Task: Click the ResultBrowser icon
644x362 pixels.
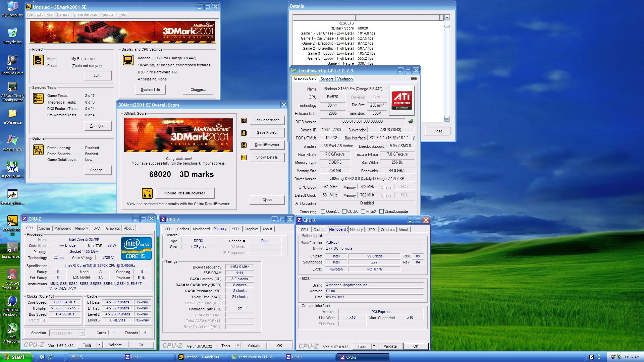Action: [244, 145]
